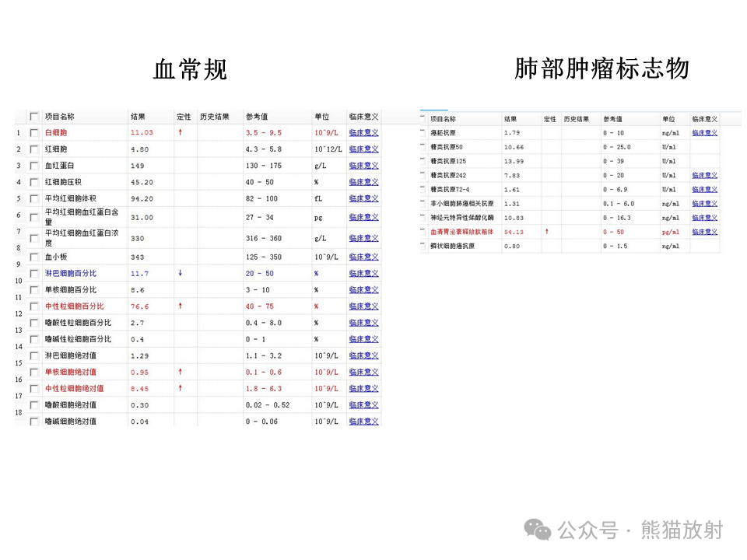Screen dimensions: 747x560
Task: Click 历史结果 column header in tumor marker table
Action: coord(577,119)
